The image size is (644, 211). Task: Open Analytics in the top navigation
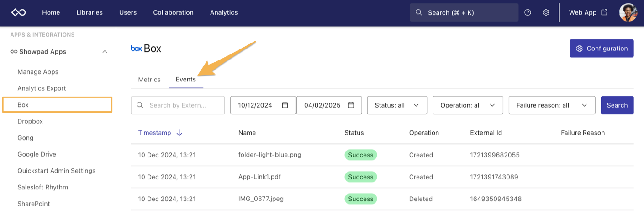tap(224, 12)
